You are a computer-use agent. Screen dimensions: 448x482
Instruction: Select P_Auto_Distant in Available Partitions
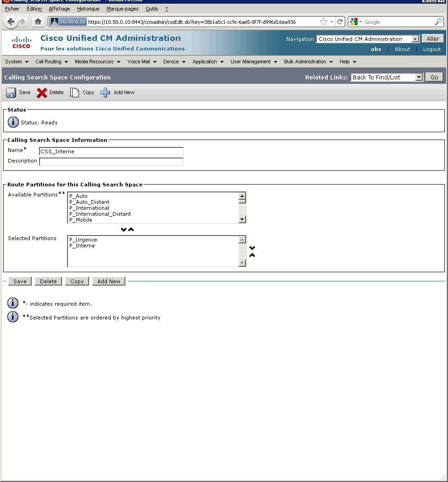[153, 202]
